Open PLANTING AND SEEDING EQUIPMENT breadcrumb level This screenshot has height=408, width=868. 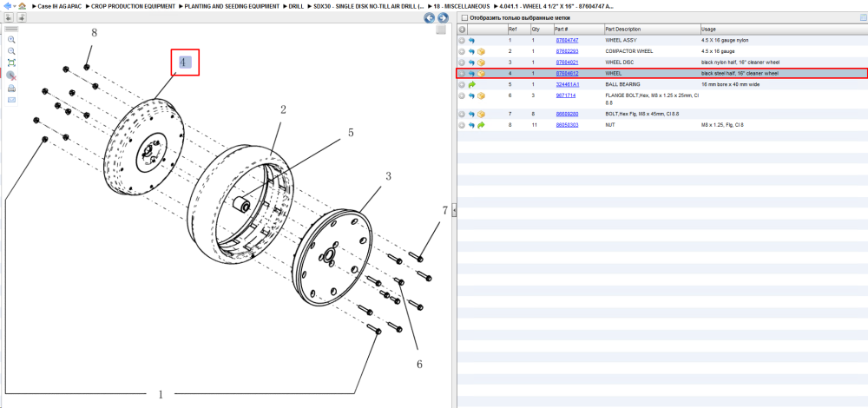click(x=232, y=6)
